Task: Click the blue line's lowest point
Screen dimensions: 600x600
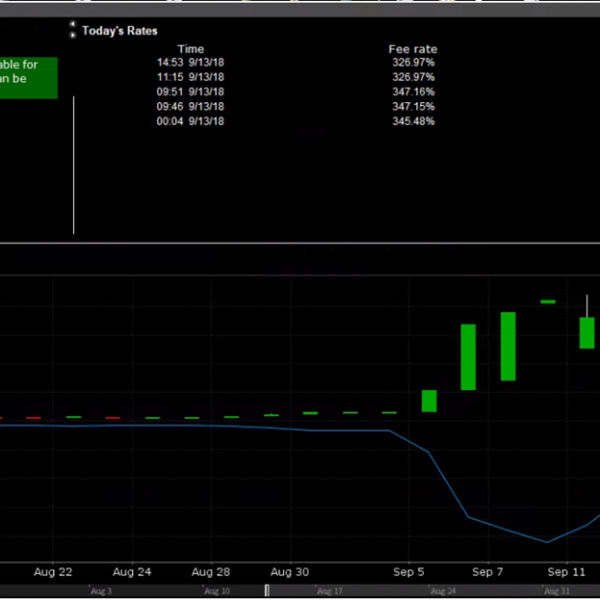Action: 547,542
